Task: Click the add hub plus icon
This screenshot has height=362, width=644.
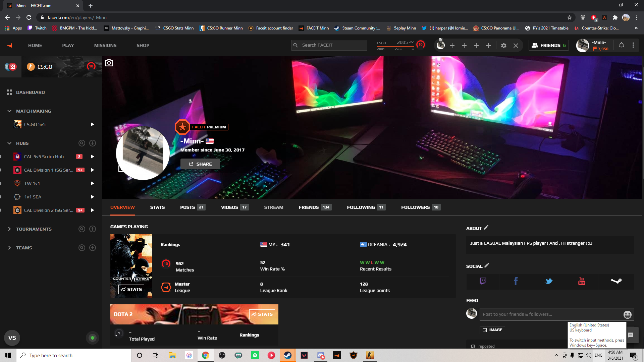Action: pyautogui.click(x=93, y=143)
